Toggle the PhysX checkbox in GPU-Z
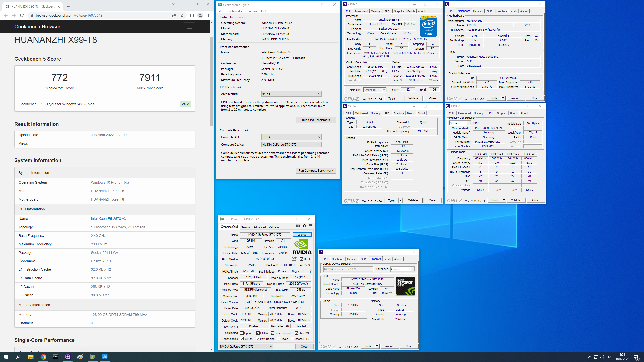 click(x=278, y=339)
